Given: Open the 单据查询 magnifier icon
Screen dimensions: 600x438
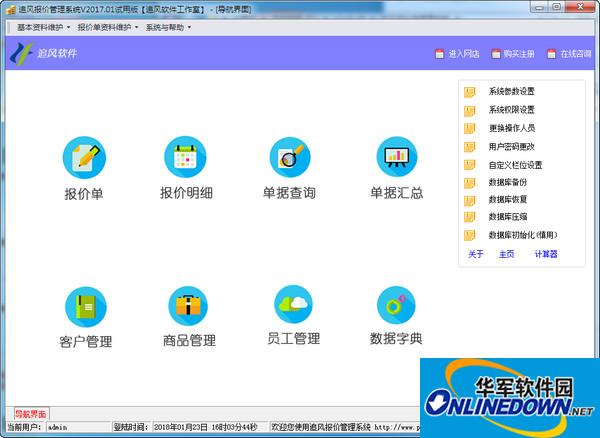Looking at the screenshot, I should 290,157.
